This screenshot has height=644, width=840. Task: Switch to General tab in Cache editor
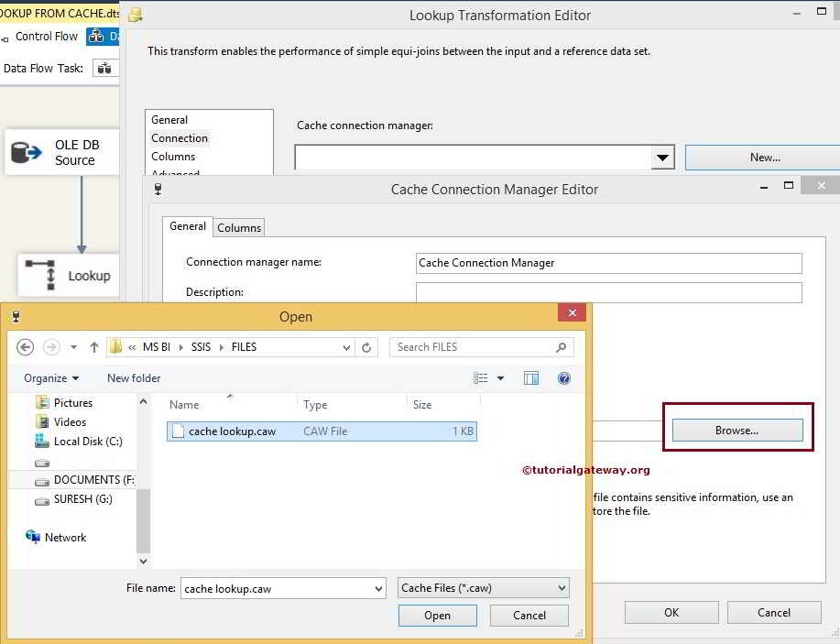pyautogui.click(x=188, y=226)
